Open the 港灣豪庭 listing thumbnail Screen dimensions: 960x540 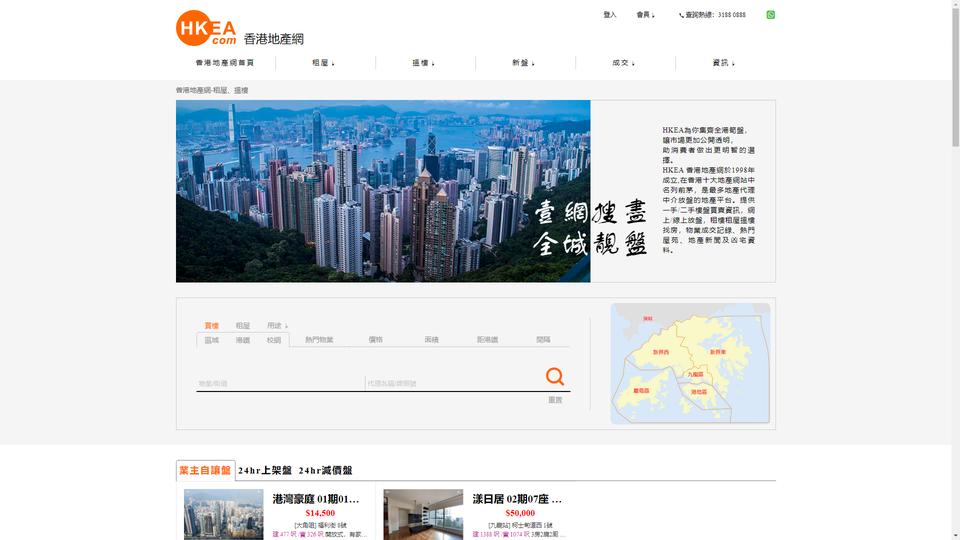223,514
